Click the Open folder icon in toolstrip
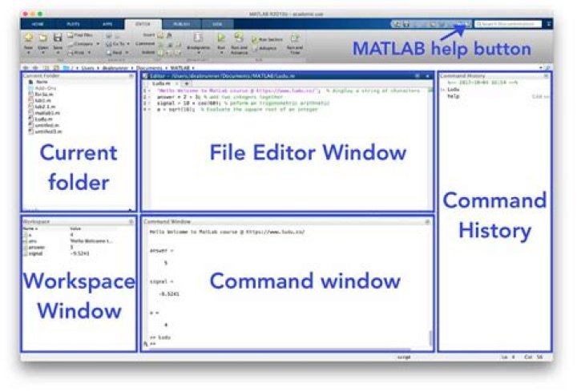 point(43,37)
